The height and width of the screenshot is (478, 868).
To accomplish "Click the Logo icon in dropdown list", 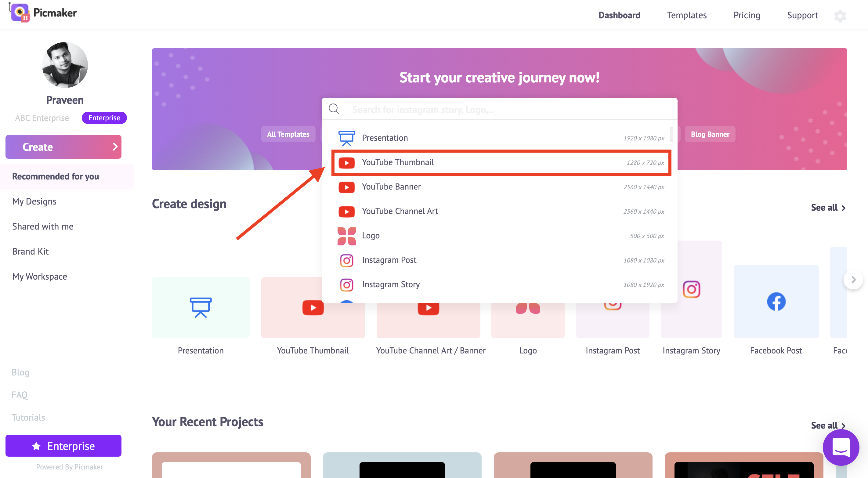I will tap(345, 235).
